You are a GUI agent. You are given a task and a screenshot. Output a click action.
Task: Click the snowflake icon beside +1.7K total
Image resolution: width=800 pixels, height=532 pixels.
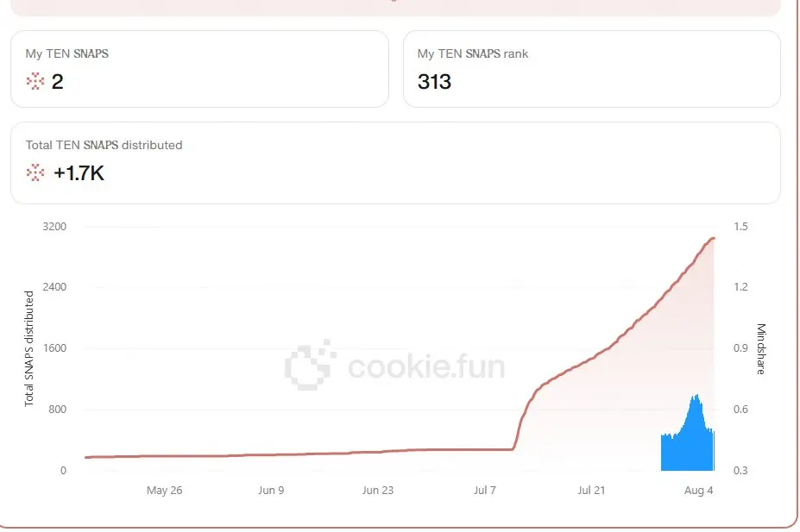click(35, 172)
